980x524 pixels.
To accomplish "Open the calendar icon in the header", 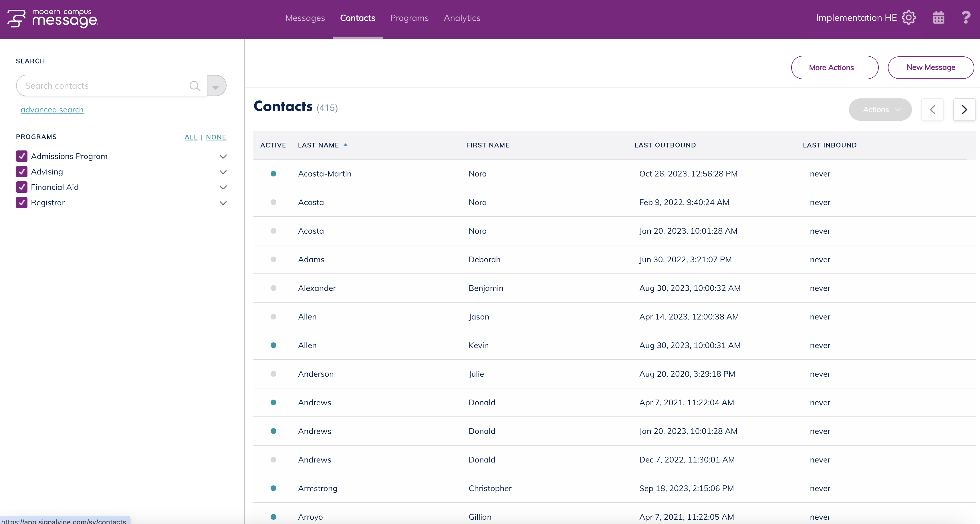I will [938, 17].
